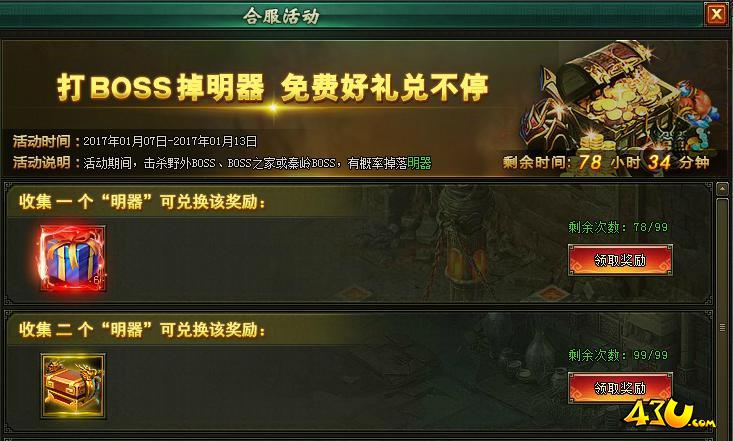Viewport: 733px width, 441px height.
Task: Click the scrollbar up arrow
Action: tap(722, 189)
